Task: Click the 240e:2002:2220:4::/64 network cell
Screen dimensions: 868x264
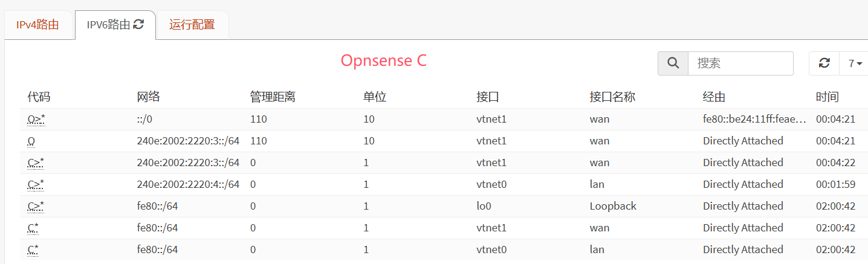Action: pyautogui.click(x=188, y=184)
